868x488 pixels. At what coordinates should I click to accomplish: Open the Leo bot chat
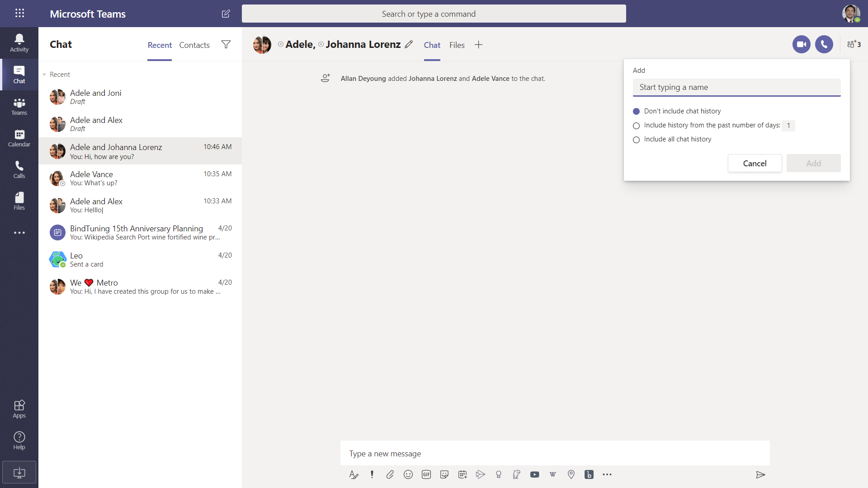point(140,259)
